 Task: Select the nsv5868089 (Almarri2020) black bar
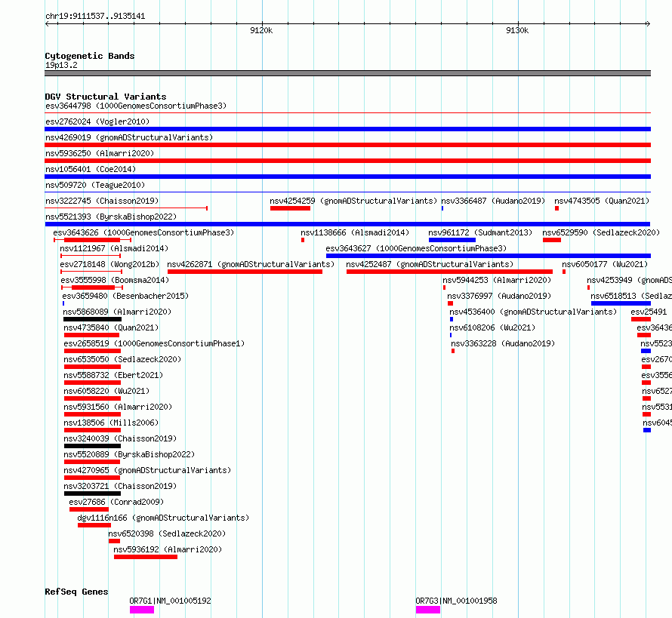pyautogui.click(x=92, y=319)
